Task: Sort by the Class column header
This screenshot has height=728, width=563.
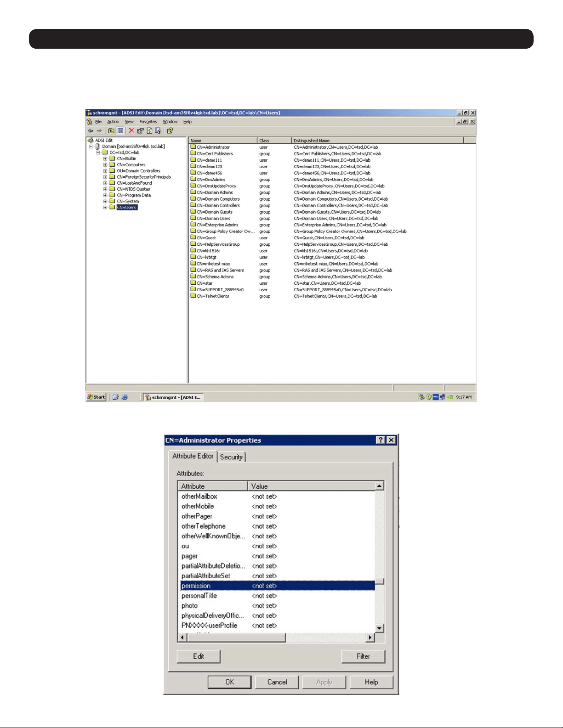Action: pos(274,141)
